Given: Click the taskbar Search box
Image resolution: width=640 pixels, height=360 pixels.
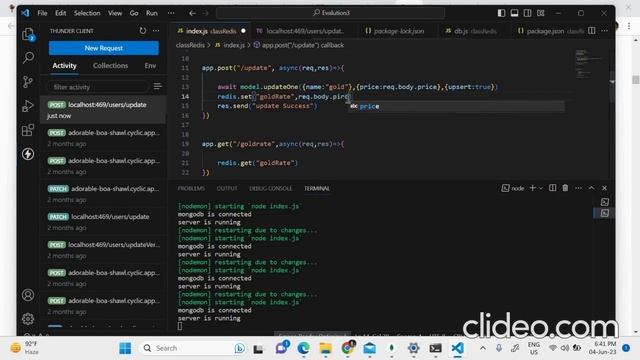Looking at the screenshot, I should (192, 348).
